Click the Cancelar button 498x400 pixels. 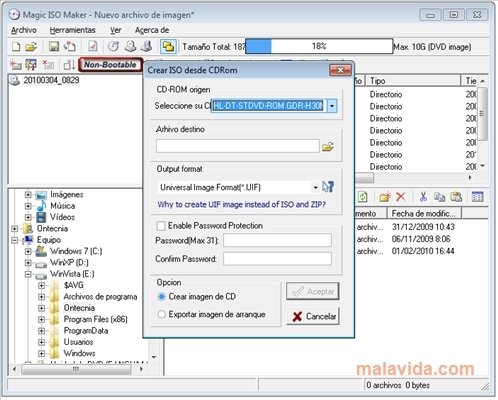313,316
